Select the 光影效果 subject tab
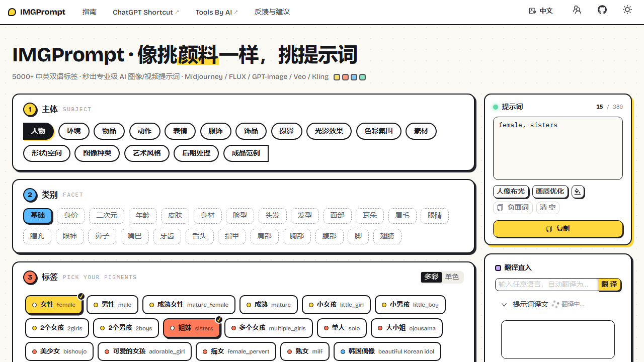Screen dimensions: 644x362 coord(329,131)
